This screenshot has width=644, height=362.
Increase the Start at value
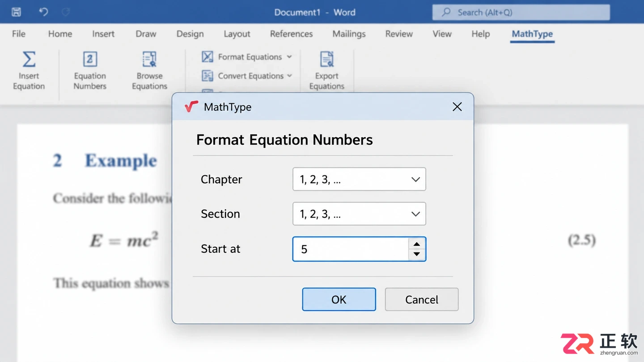pos(417,244)
